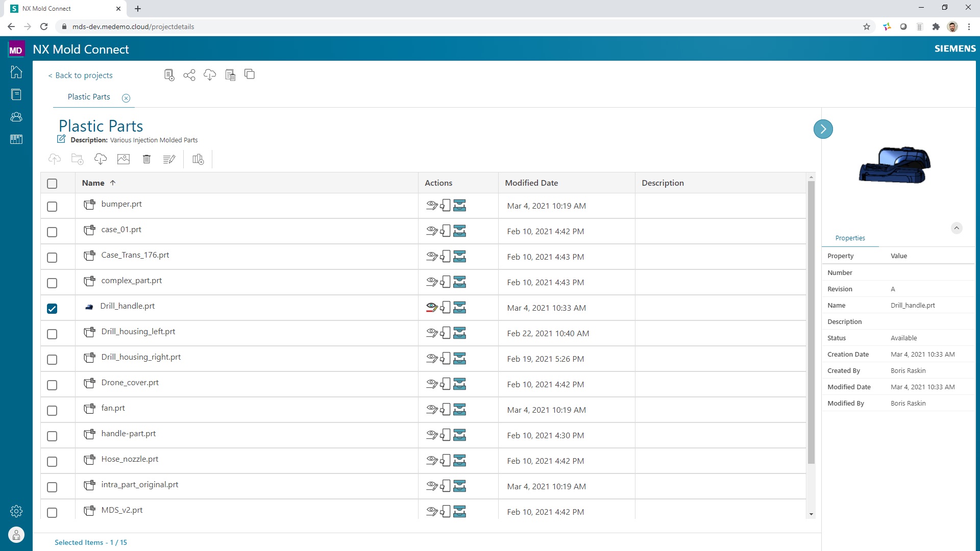The width and height of the screenshot is (980, 551).
Task: Collapse the properties side panel arrow
Action: 823,129
